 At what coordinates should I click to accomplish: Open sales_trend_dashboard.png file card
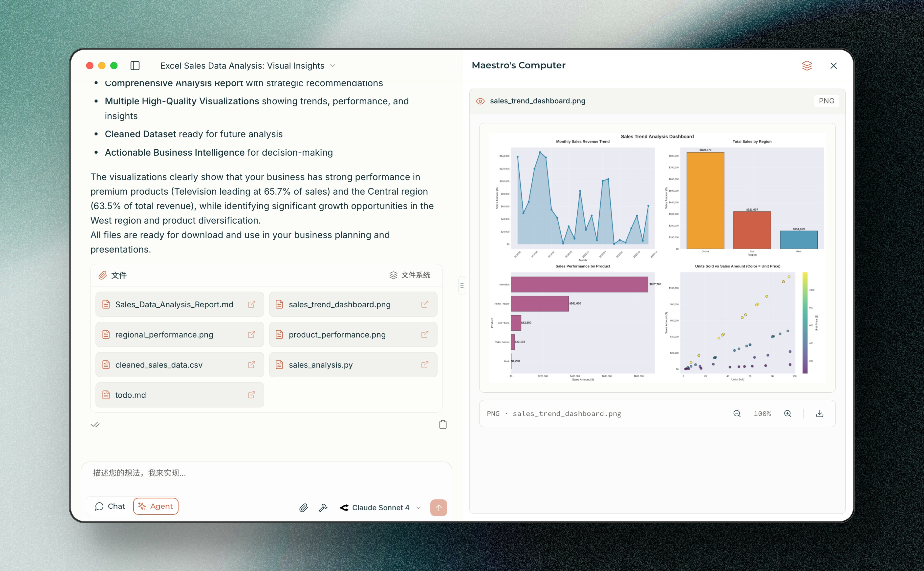click(353, 304)
